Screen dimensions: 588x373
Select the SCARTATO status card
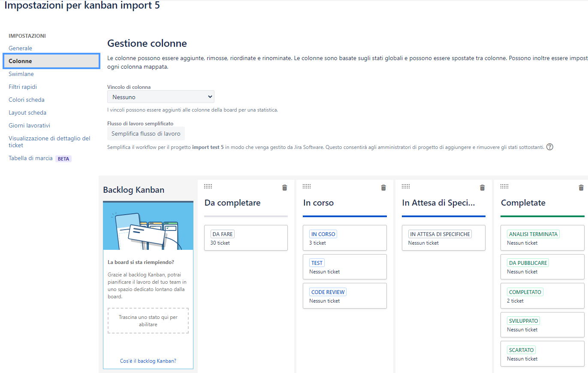pos(543,354)
